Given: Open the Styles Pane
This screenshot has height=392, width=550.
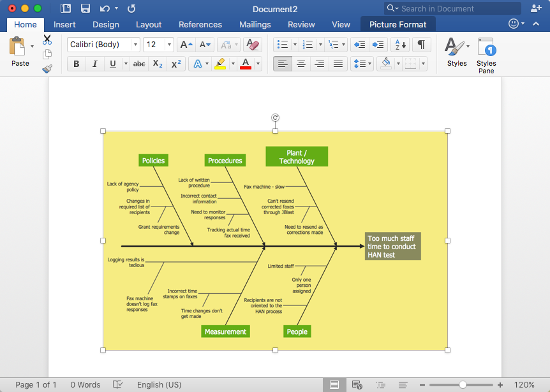Looking at the screenshot, I should 486,55.
